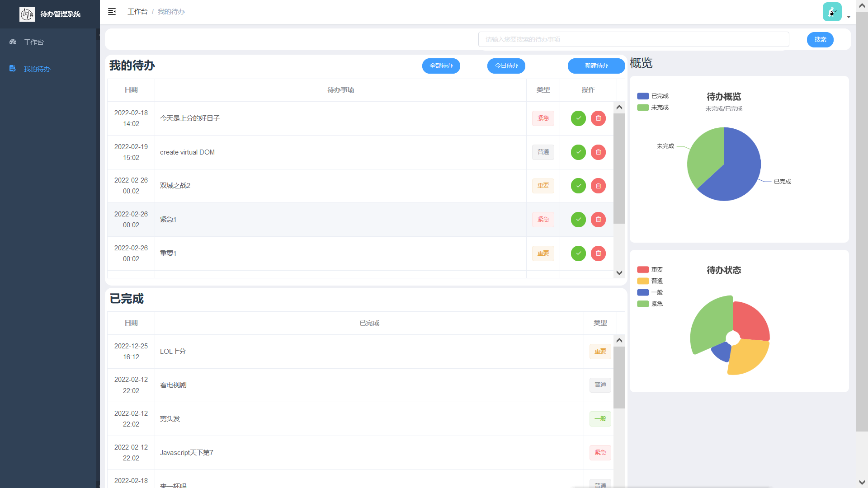Screen dimensions: 868x488
Task: Click the todo list scroll-down arrow
Action: 619,273
